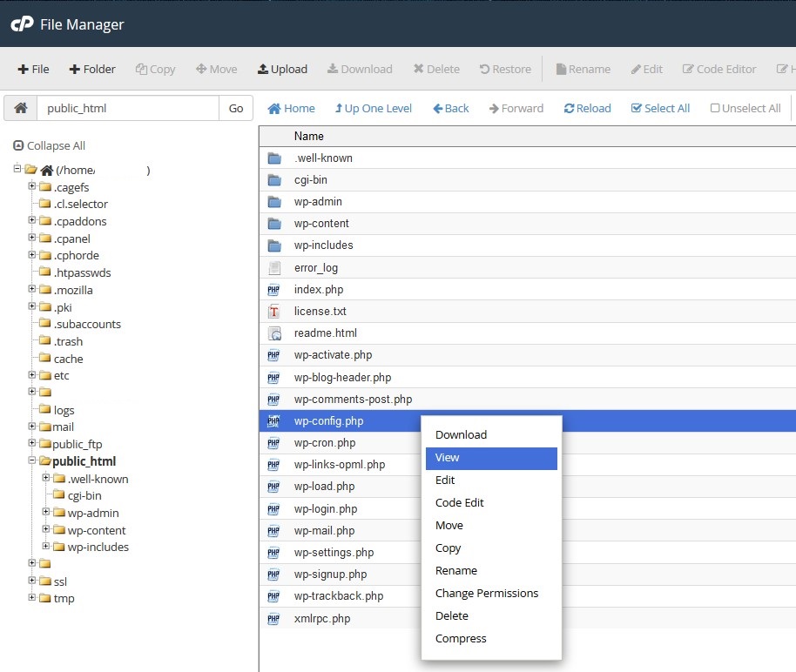Open the Upload dialog
796x672 pixels.
coord(283,69)
